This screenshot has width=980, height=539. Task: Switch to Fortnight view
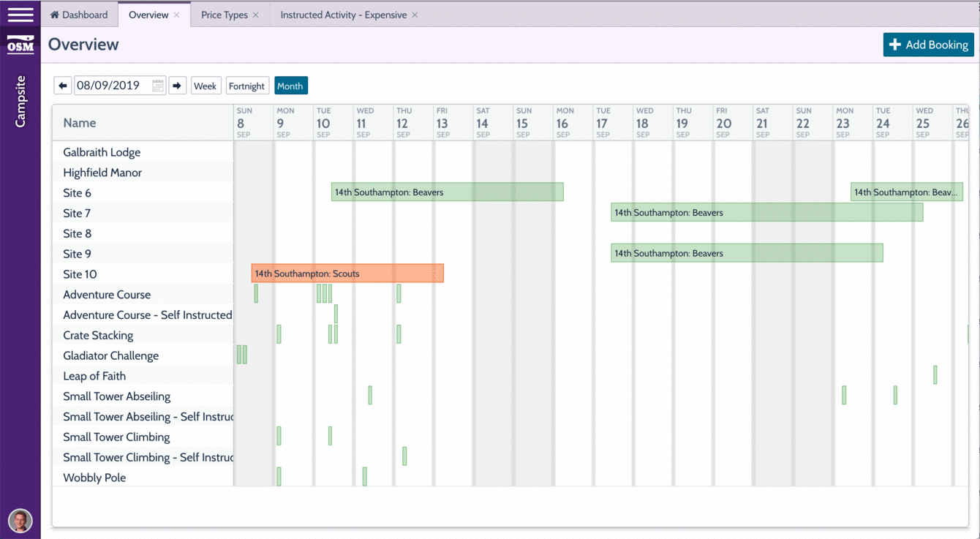246,86
